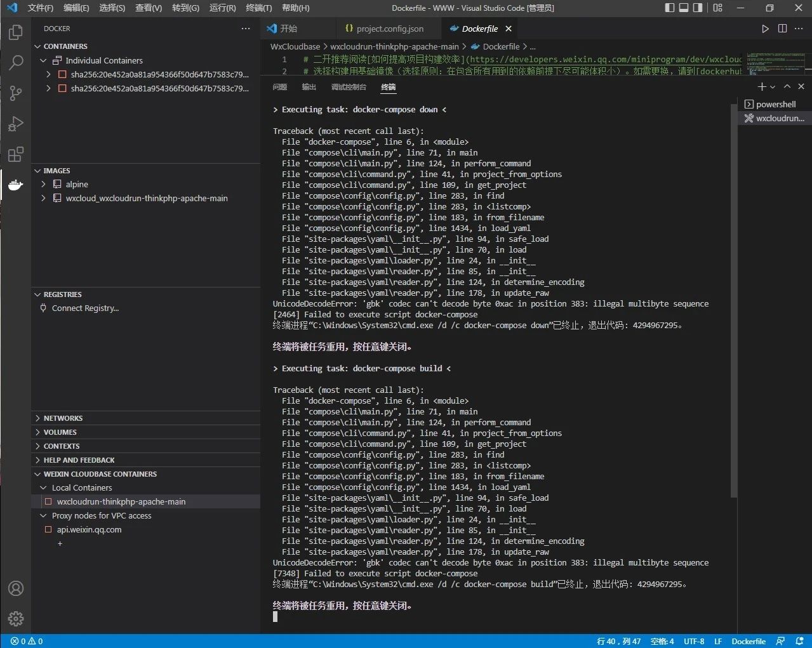Split the editor to the right

[782, 29]
